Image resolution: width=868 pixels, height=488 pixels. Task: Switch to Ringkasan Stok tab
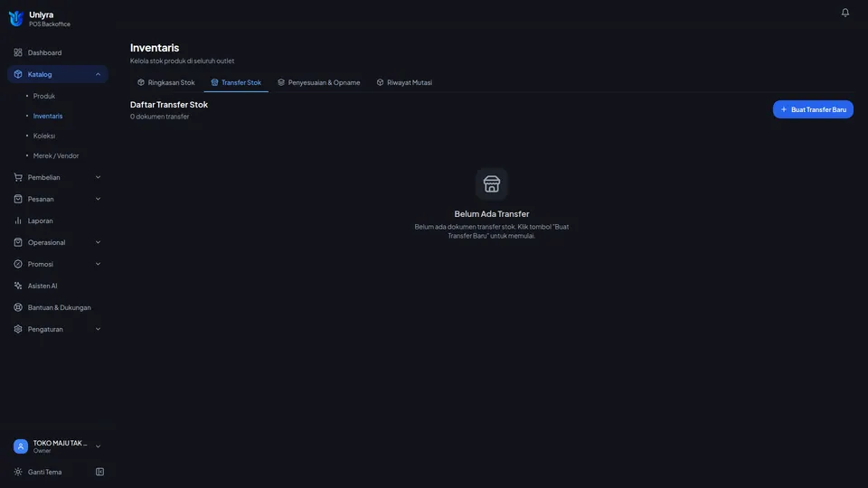pyautogui.click(x=166, y=82)
